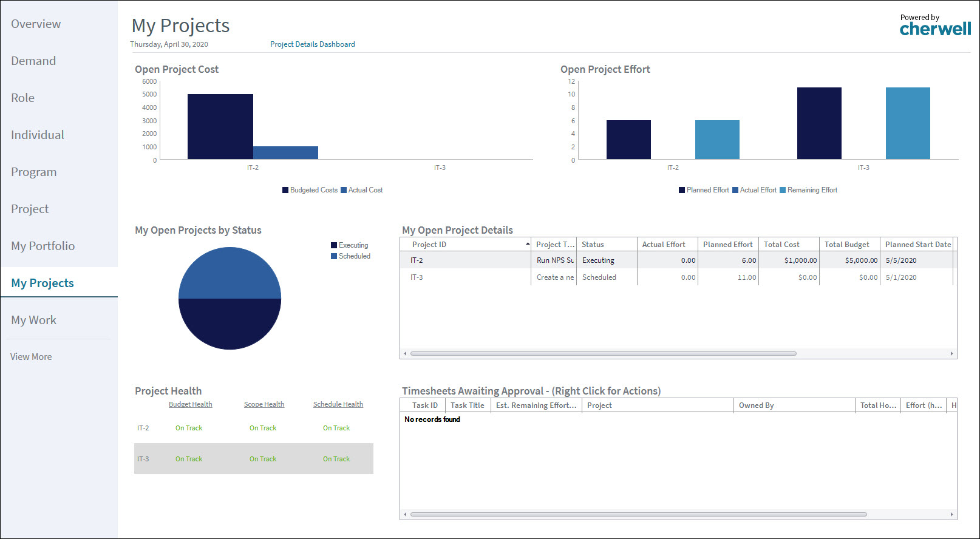This screenshot has width=980, height=539.
Task: Click the Project ID sort arrow
Action: [x=527, y=244]
